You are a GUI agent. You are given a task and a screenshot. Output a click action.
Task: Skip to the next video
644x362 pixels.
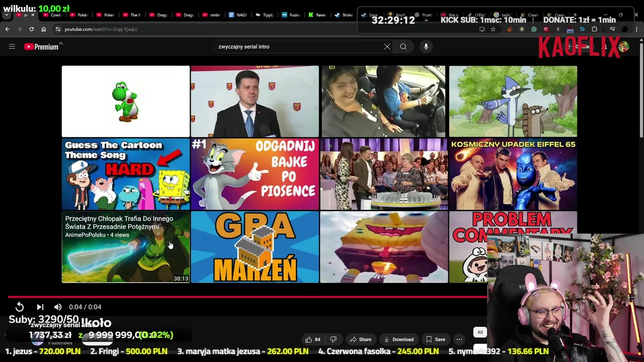[x=40, y=307]
